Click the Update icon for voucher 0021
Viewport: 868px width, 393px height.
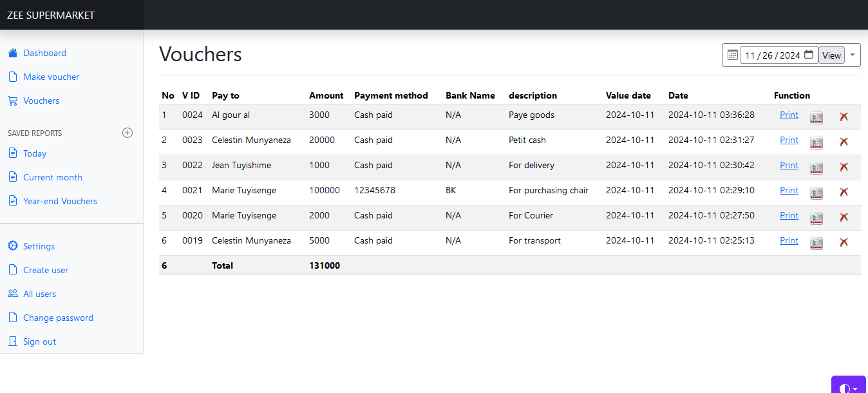pyautogui.click(x=816, y=193)
